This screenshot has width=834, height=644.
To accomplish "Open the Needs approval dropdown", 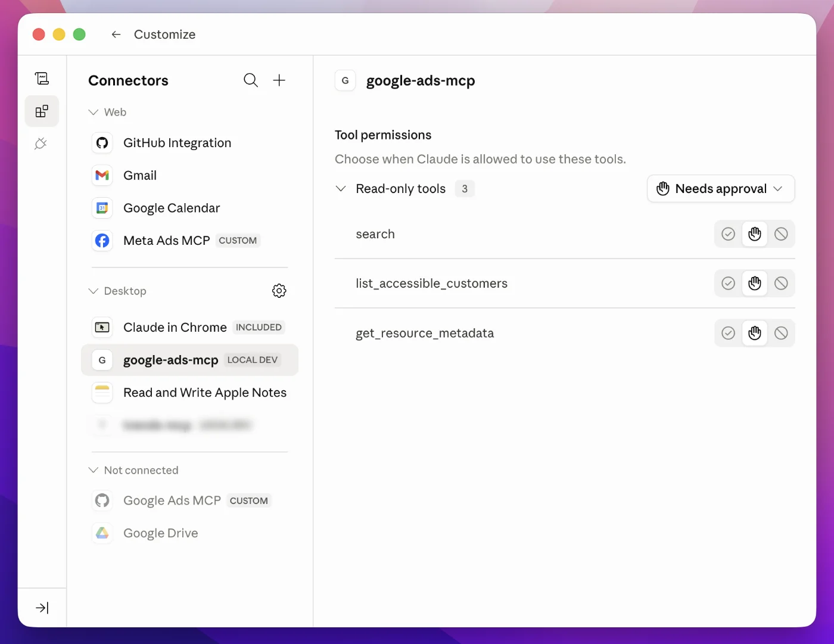I will coord(721,189).
